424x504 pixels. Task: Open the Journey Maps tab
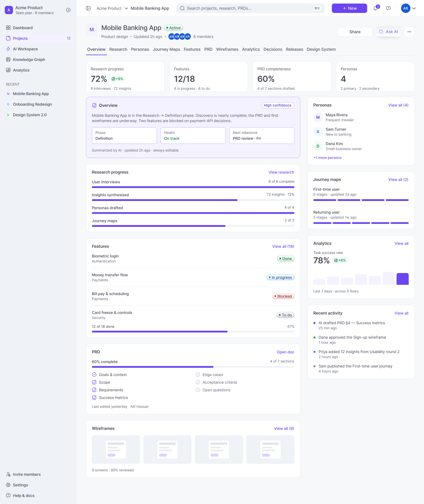166,49
